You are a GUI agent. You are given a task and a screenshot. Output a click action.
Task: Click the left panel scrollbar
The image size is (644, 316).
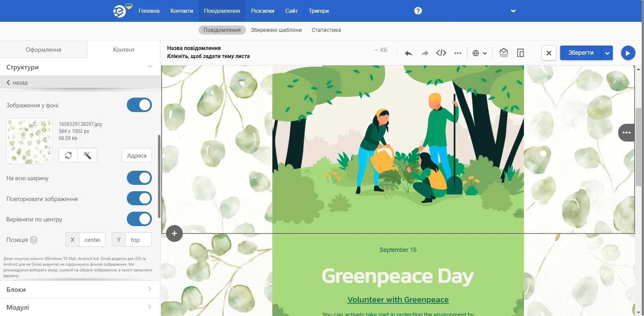click(x=159, y=176)
